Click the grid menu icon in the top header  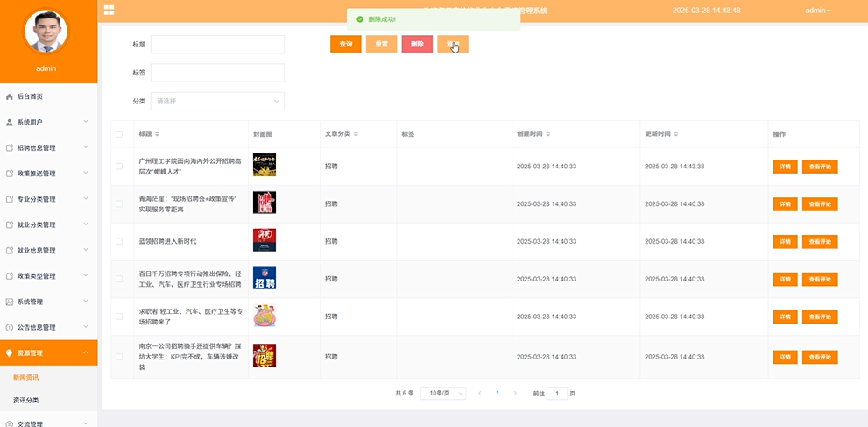tap(109, 10)
